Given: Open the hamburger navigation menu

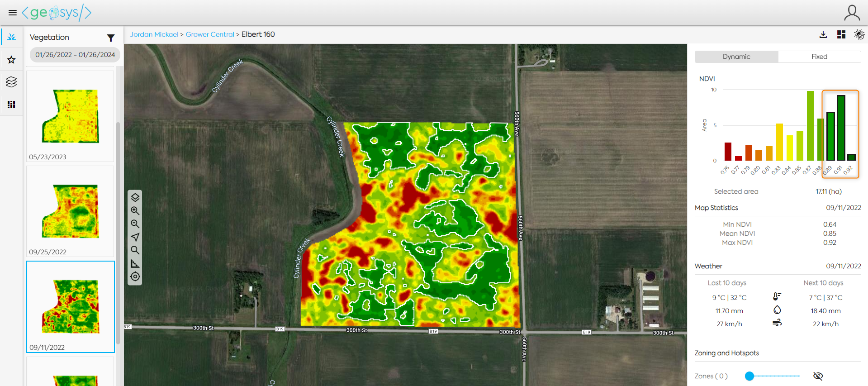Looking at the screenshot, I should 12,13.
